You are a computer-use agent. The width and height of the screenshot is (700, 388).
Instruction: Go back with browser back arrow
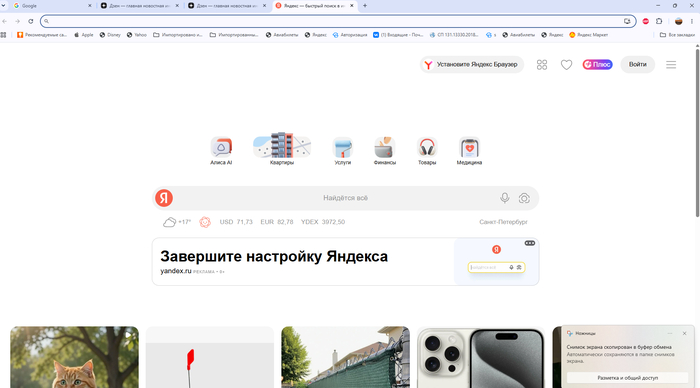point(4,21)
